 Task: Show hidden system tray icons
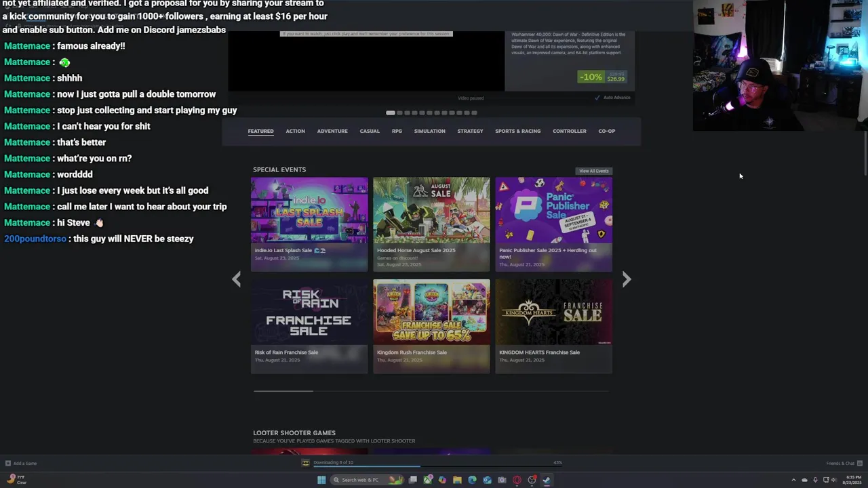[793, 480]
